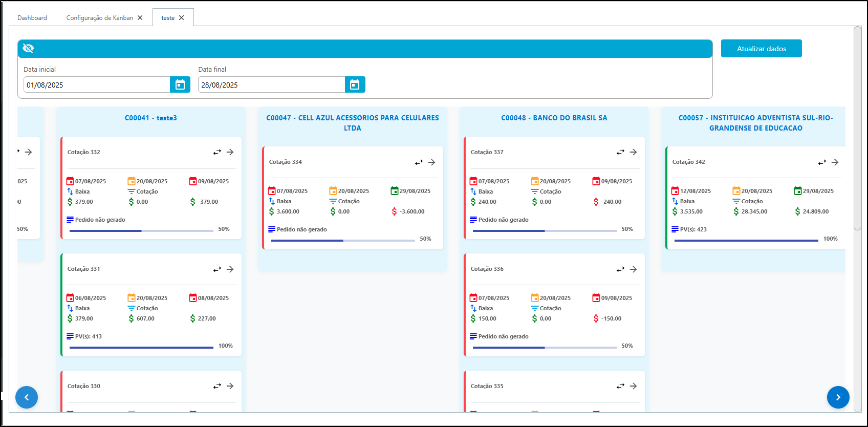Viewport: 868px width, 427px height.
Task: Close the Configuração de Kanban tab
Action: click(140, 18)
